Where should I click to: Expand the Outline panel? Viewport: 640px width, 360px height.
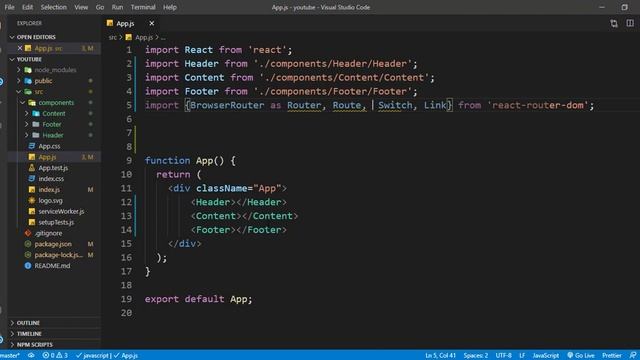[x=28, y=323]
